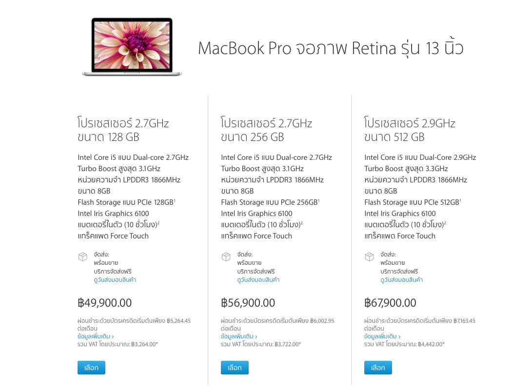This screenshot has width=532, height=392.
Task: Click the shipping box icon for 512 GB model
Action: [370, 256]
